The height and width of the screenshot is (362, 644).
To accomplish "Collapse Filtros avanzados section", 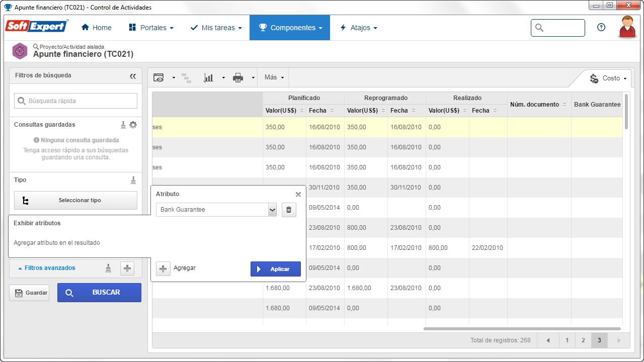I will point(47,268).
